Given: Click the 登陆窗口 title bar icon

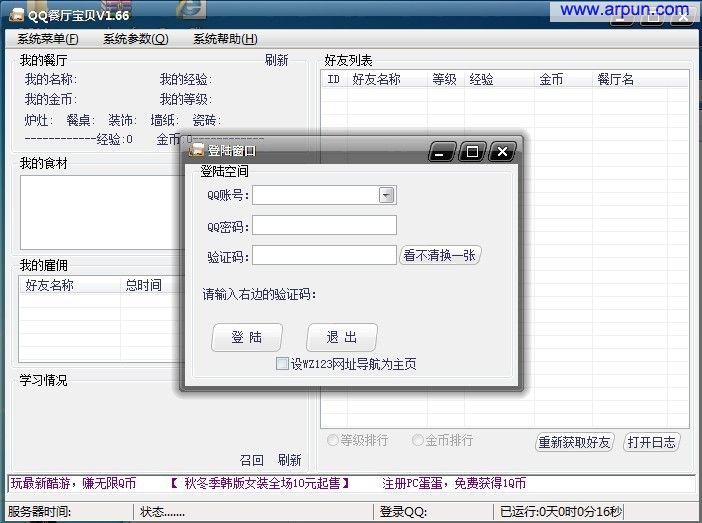Looking at the screenshot, I should pos(196,150).
